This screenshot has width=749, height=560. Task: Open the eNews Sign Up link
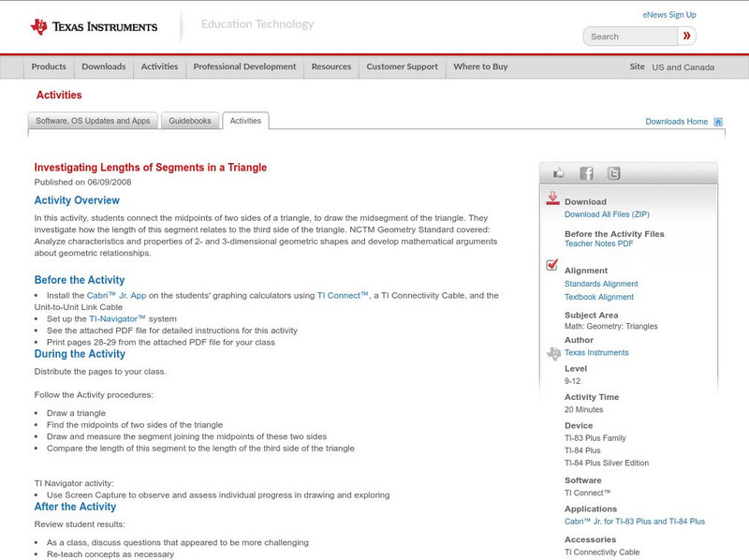click(x=669, y=15)
